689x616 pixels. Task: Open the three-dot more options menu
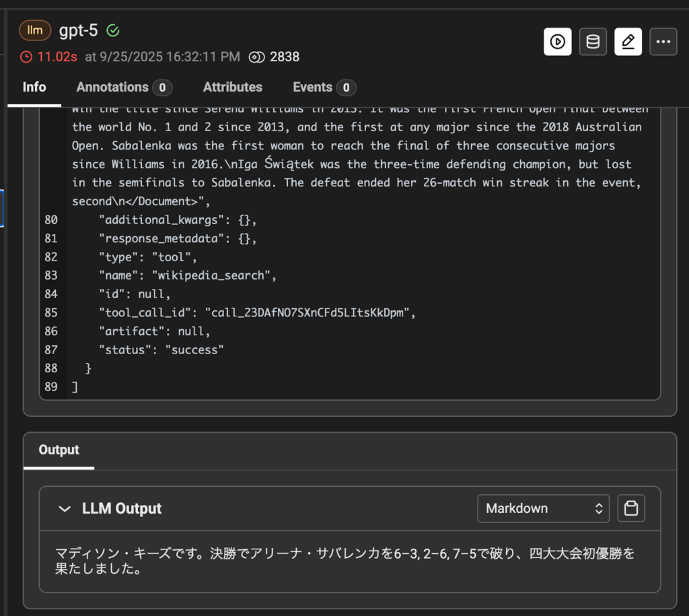coord(663,42)
